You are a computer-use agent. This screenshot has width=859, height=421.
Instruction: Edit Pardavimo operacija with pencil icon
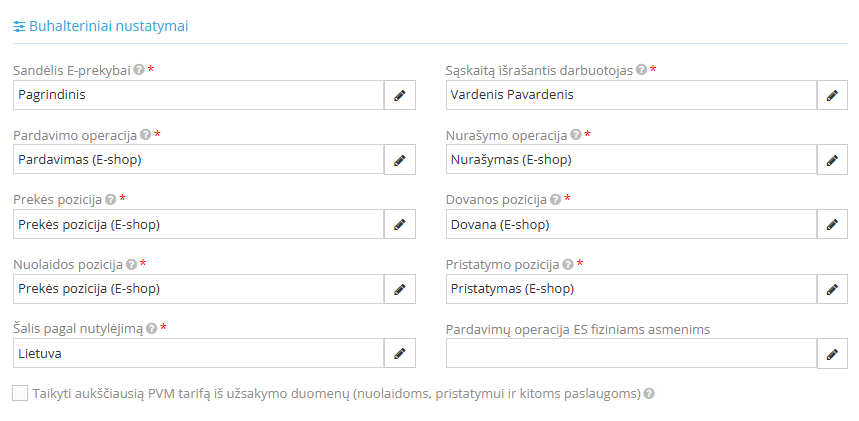(400, 160)
